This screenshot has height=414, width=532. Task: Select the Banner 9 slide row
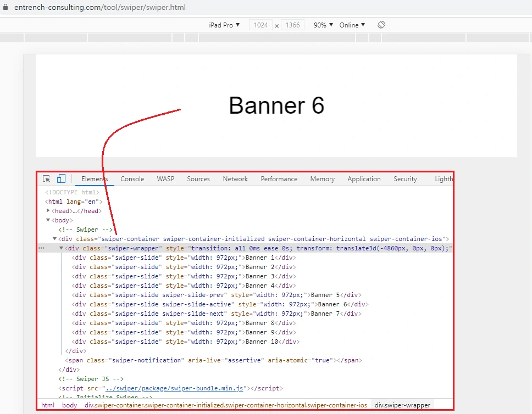tap(184, 332)
